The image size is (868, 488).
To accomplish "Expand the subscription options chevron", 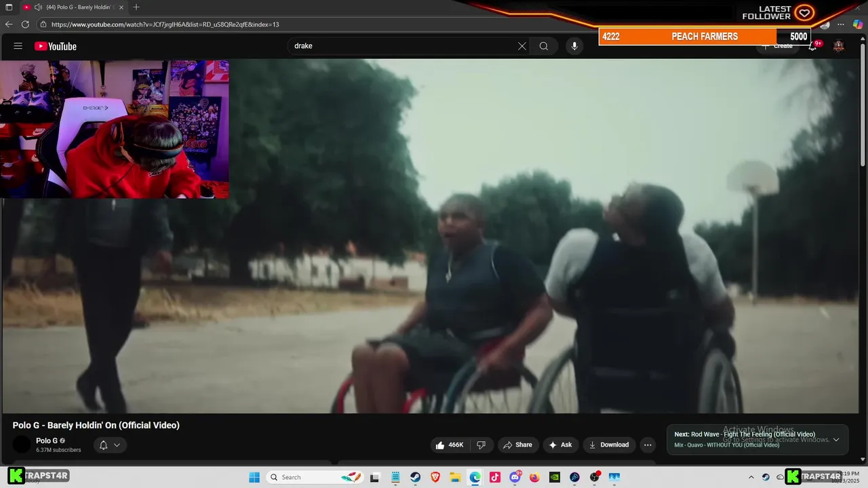I will click(117, 445).
